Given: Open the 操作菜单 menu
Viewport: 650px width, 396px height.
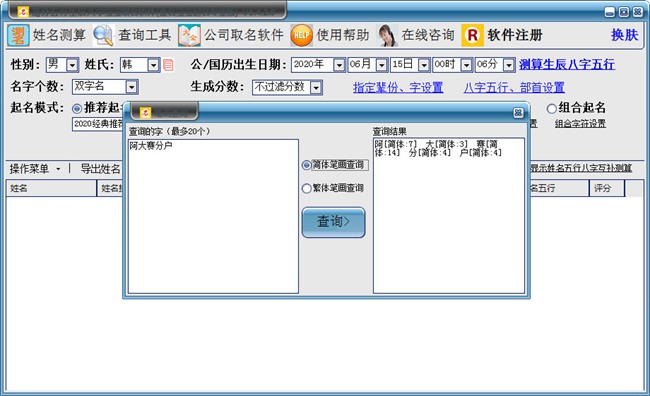Looking at the screenshot, I should tap(35, 169).
